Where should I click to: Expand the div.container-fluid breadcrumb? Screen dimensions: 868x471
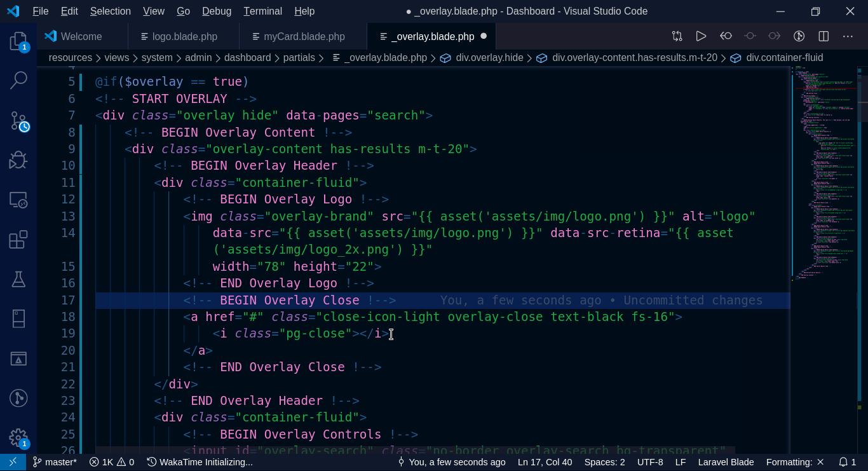pyautogui.click(x=784, y=58)
